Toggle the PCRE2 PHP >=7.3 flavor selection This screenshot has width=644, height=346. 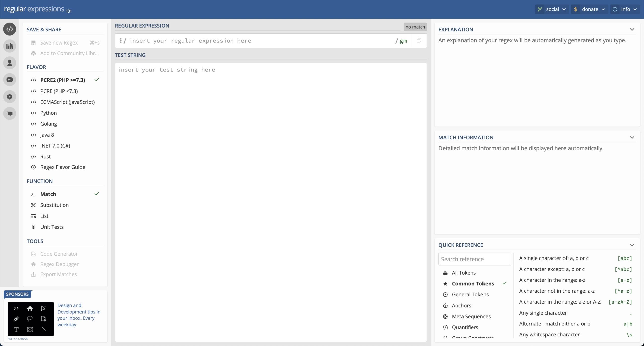coord(63,80)
